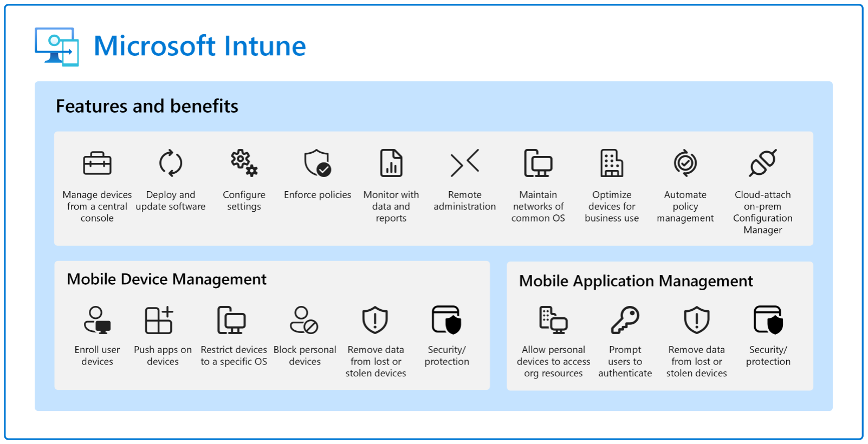Image resolution: width=868 pixels, height=444 pixels.
Task: Click the 'Cloud-attach on-prem Configuration Manager' label
Action: (x=763, y=212)
